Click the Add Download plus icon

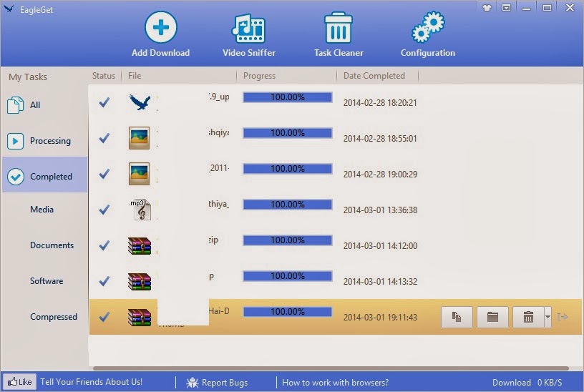tap(160, 27)
